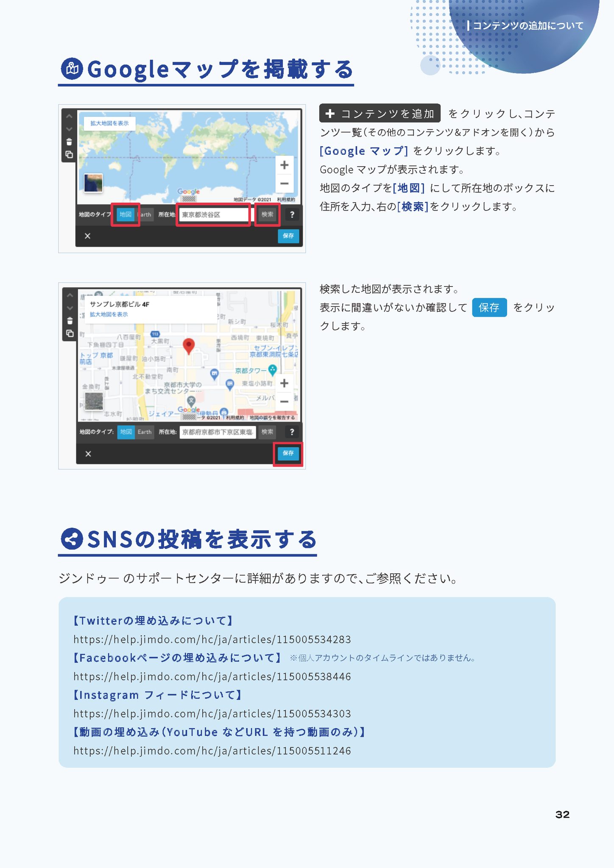The width and height of the screenshot is (614, 868).
Task: Click the duplicate icon in first map widget
Action: tap(69, 155)
